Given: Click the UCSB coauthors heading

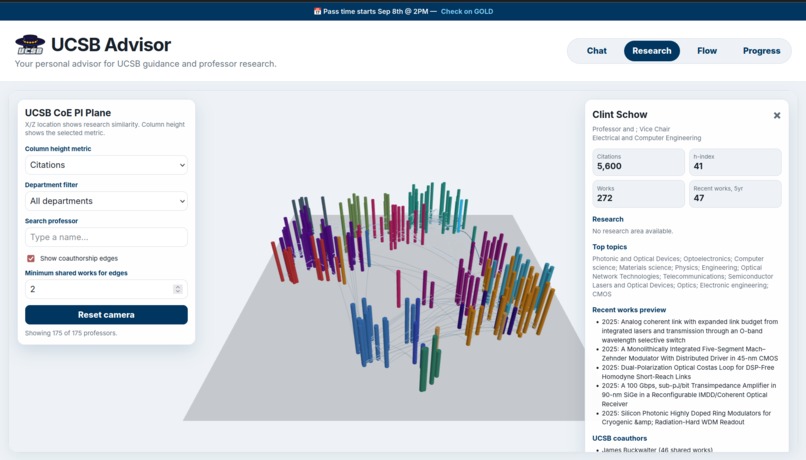Looking at the screenshot, I should click(x=619, y=438).
